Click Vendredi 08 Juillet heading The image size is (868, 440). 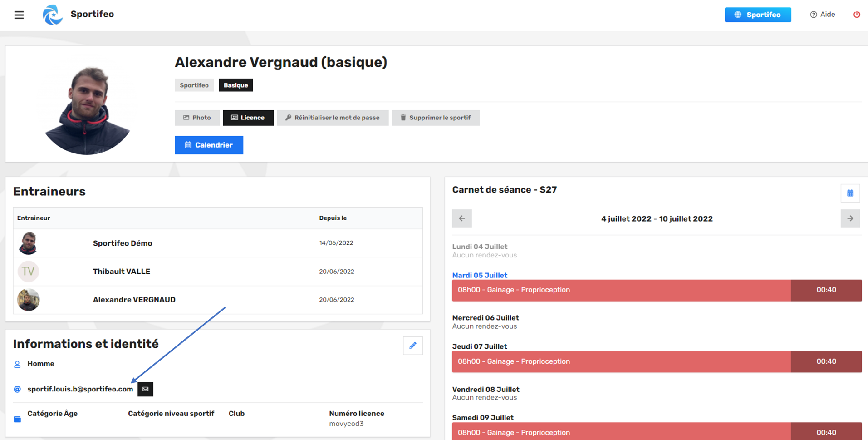[485, 390]
